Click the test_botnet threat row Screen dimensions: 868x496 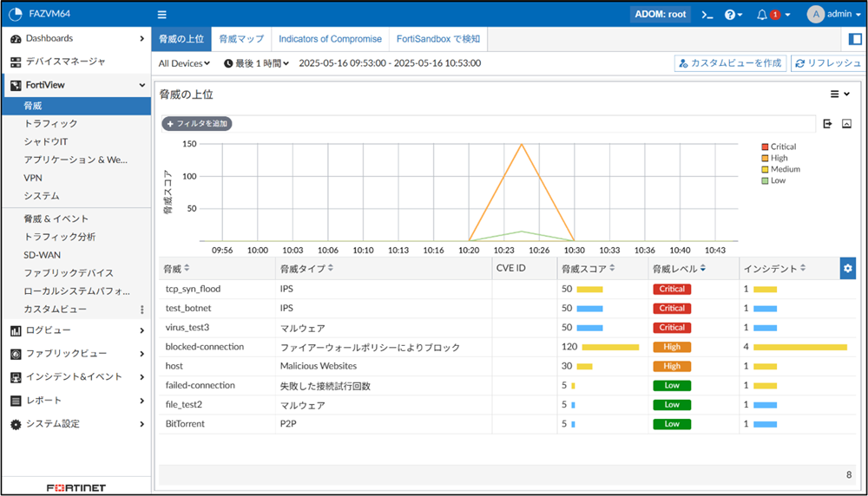(507, 309)
